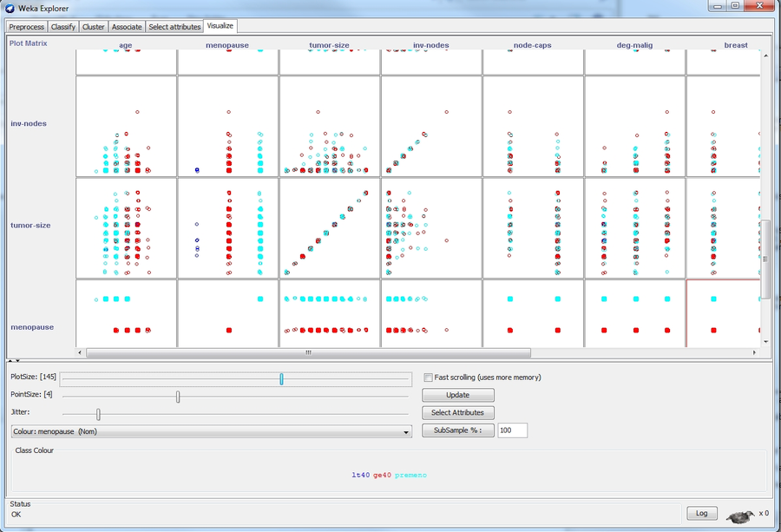The width and height of the screenshot is (781, 532).
Task: Open the Classify tab
Action: (x=63, y=27)
